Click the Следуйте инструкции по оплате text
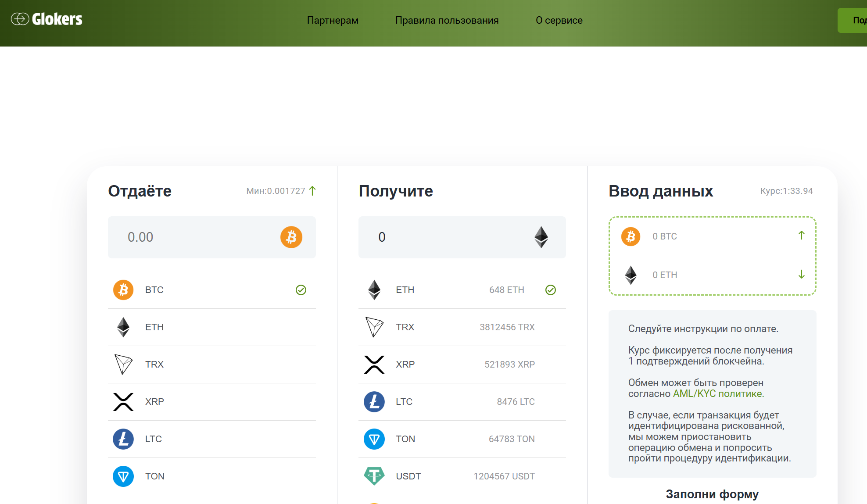The width and height of the screenshot is (867, 504). pos(703,329)
